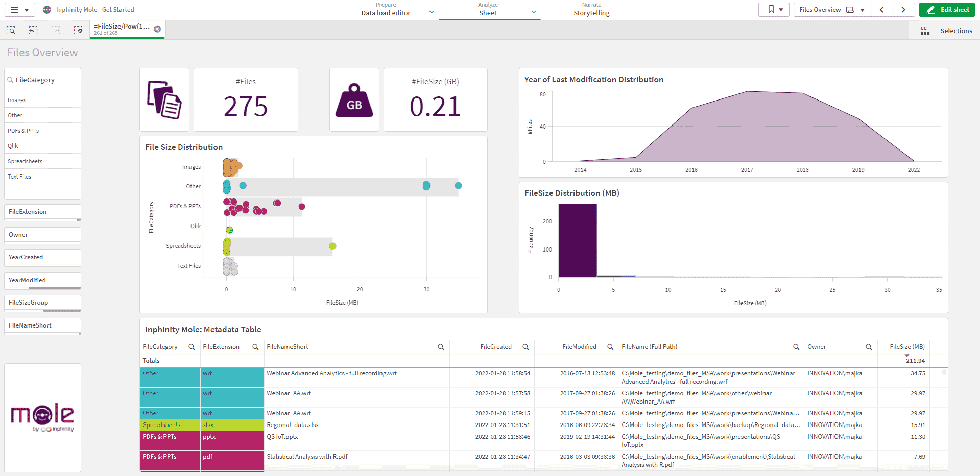Open the Selections panel label
980x476 pixels.
956,31
